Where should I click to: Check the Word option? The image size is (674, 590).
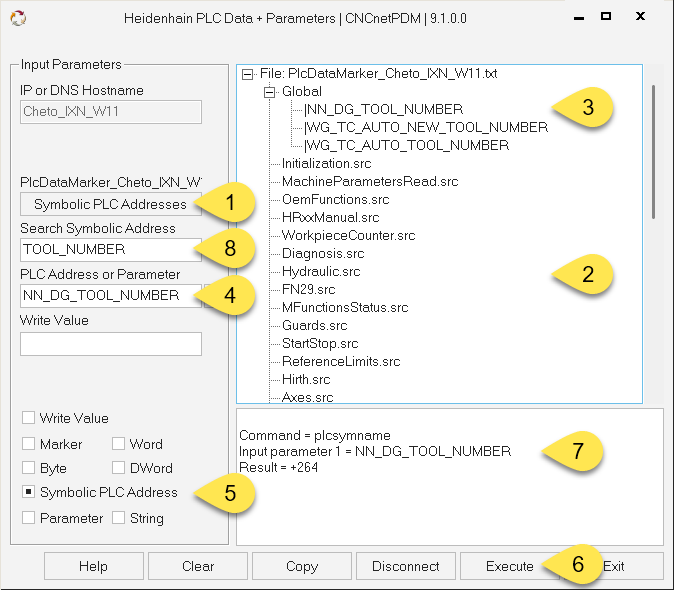click(x=118, y=443)
